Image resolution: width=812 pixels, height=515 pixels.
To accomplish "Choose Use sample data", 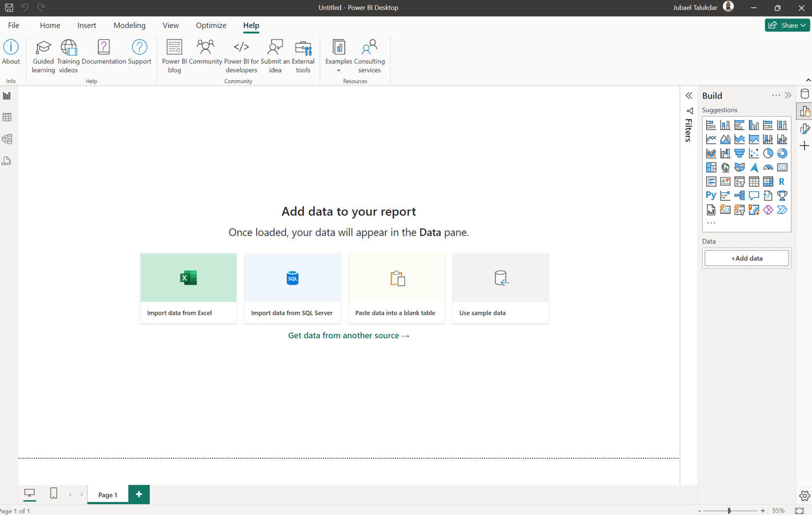I will [500, 288].
